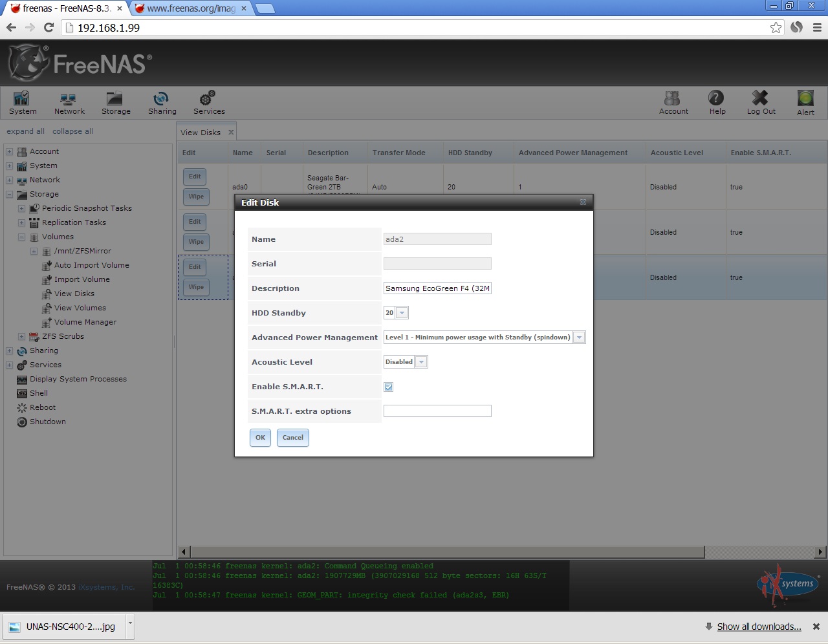Click the Sharing globe icon
The height and width of the screenshot is (644, 828).
pos(161,102)
